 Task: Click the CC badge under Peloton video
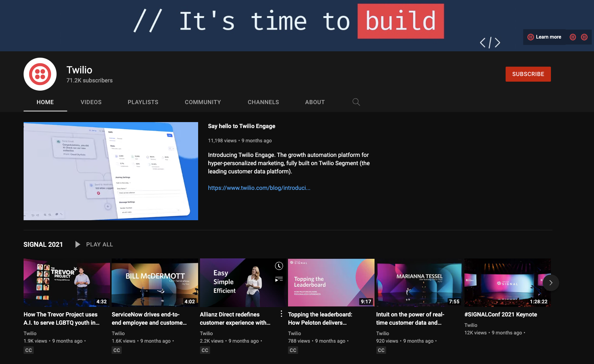pyautogui.click(x=293, y=350)
